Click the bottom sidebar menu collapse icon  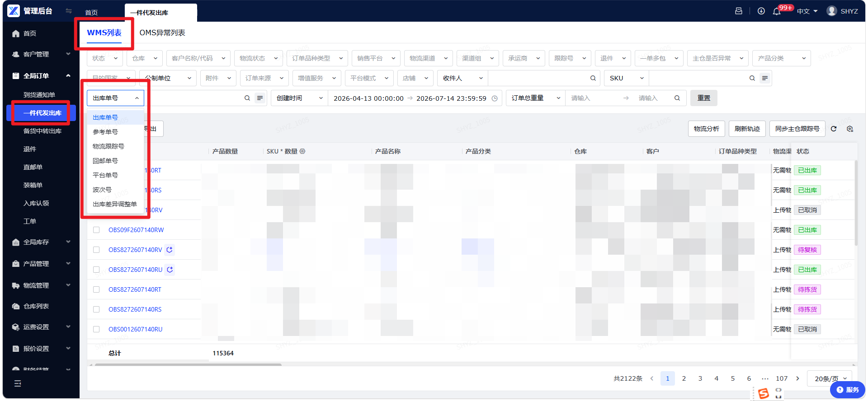(x=18, y=383)
